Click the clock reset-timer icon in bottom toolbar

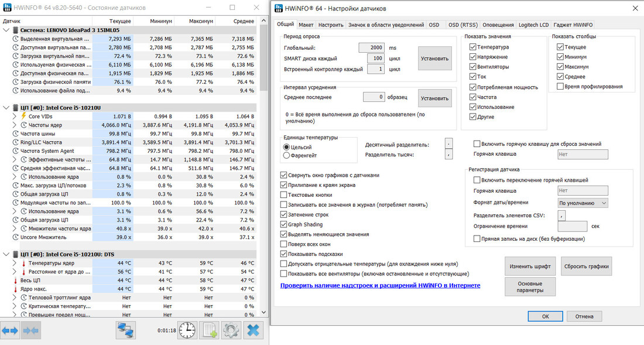coord(187,330)
